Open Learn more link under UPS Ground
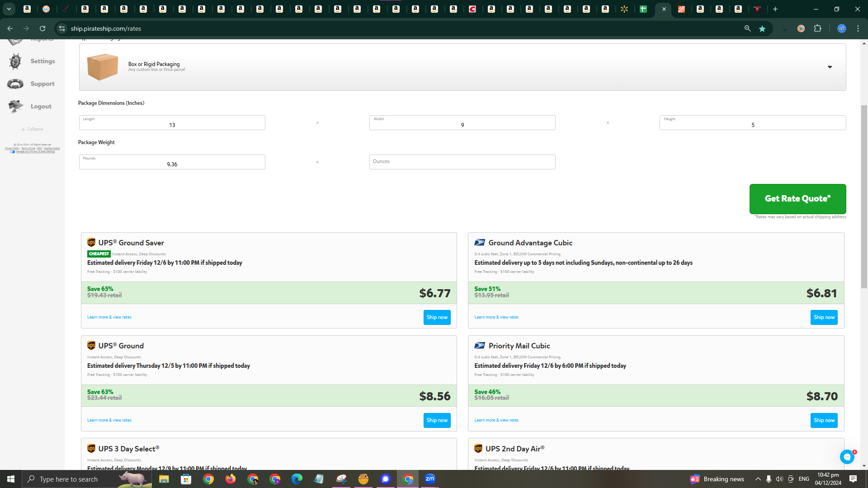This screenshot has width=868, height=488. pyautogui.click(x=109, y=420)
